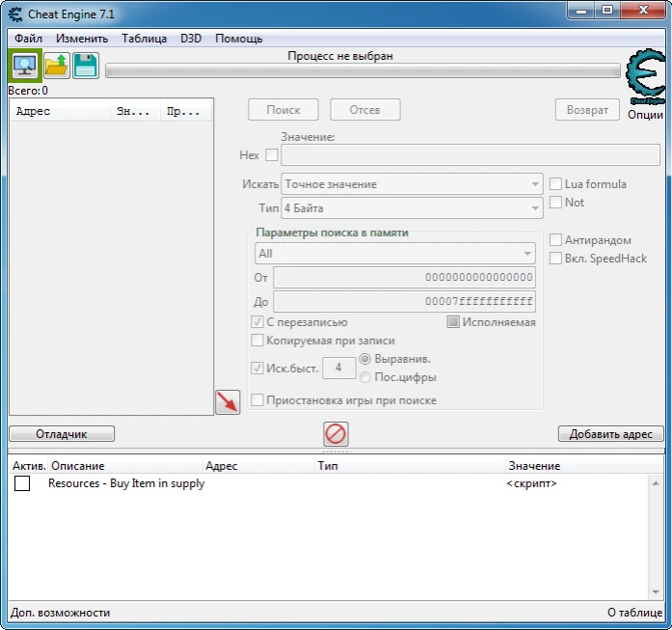Click the Добавить адрес button
Screen dimensions: 672x630
coord(610,434)
